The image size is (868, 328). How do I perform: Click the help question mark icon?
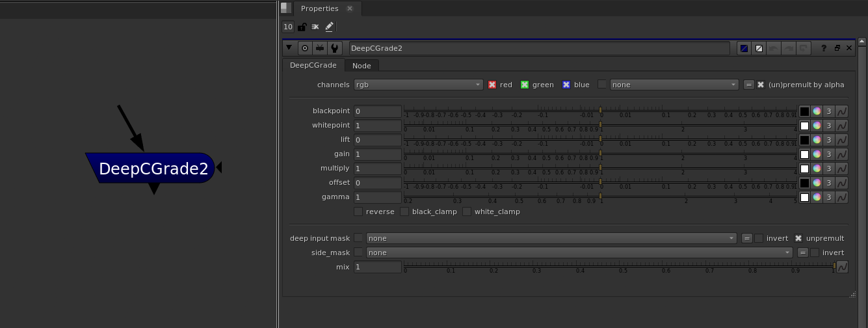[x=824, y=48]
